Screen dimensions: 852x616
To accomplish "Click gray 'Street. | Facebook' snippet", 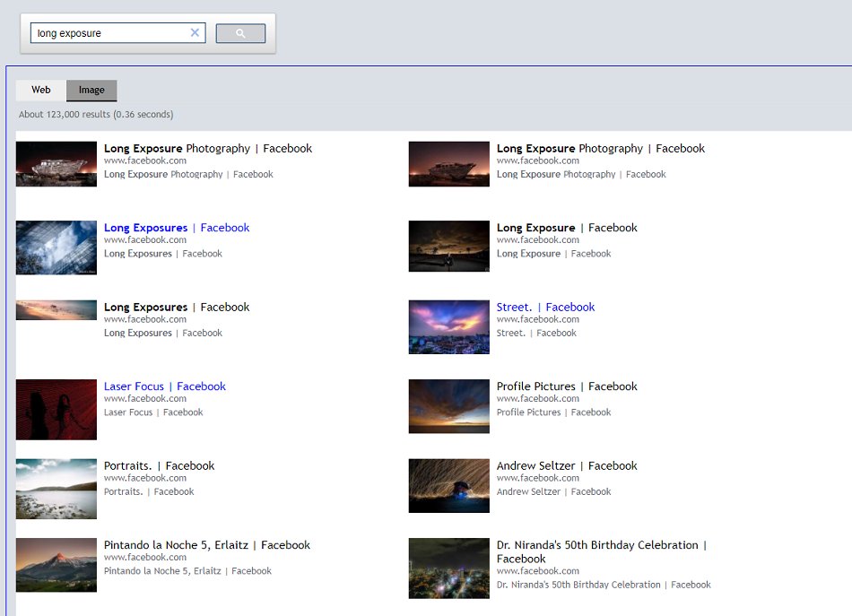I will point(536,333).
